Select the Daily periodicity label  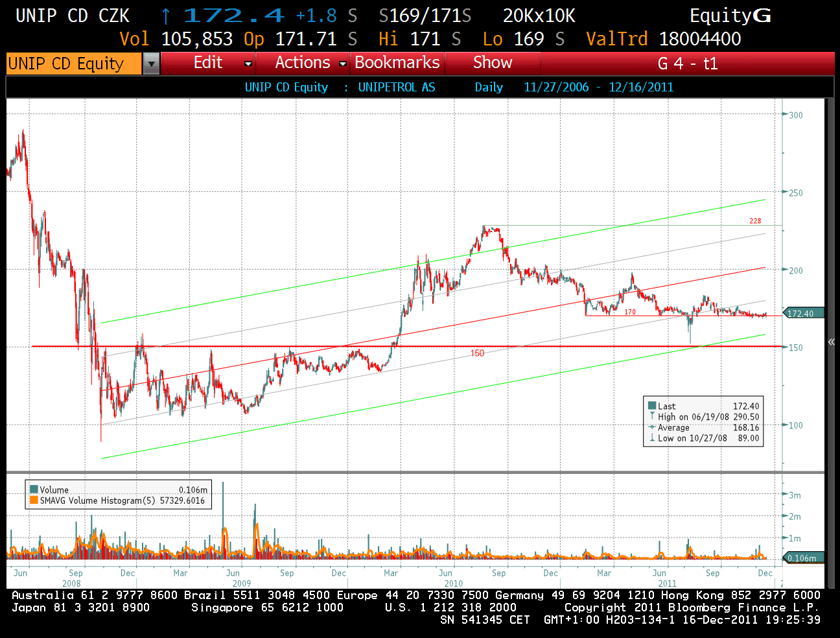(x=489, y=87)
